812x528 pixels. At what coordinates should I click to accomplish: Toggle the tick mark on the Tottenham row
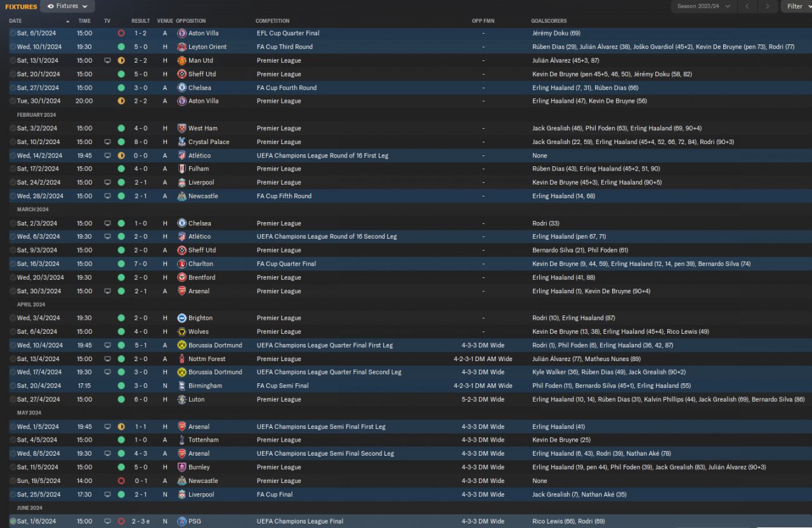click(13, 440)
